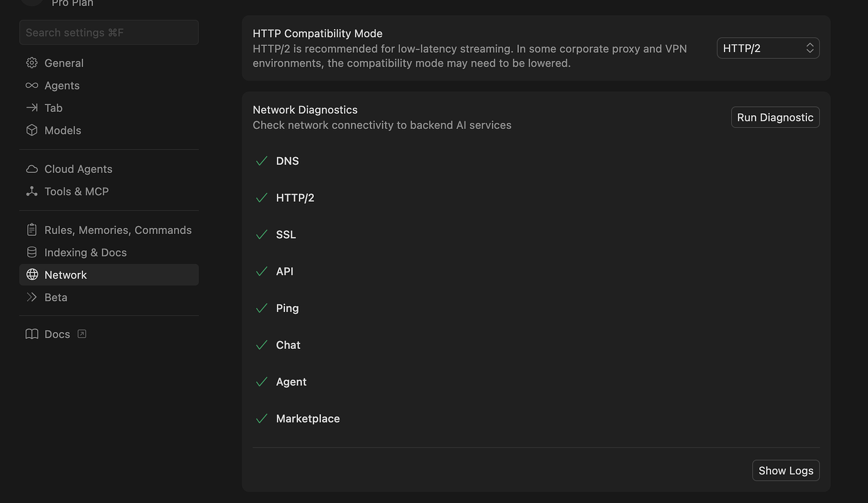Image resolution: width=868 pixels, height=503 pixels.
Task: Open the Docs link
Action: 109,334
